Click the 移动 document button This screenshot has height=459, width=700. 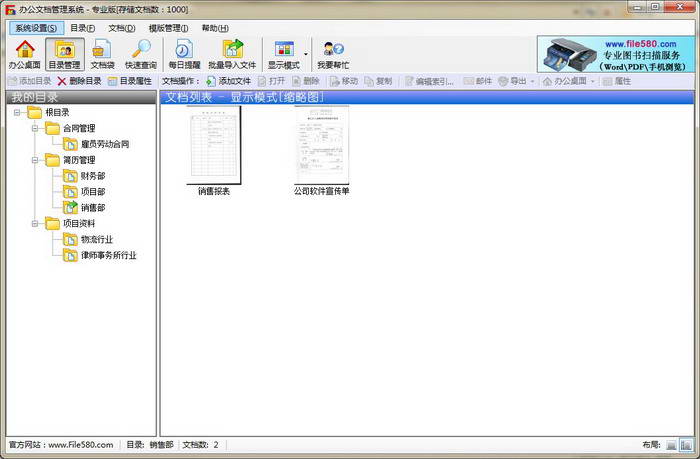[x=344, y=81]
